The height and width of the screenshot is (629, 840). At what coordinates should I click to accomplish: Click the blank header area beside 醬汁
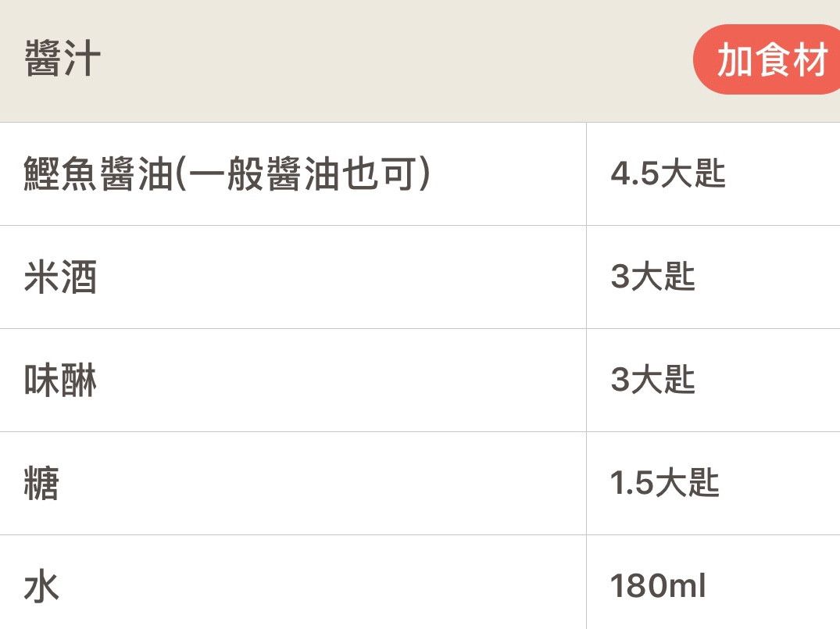point(391,59)
